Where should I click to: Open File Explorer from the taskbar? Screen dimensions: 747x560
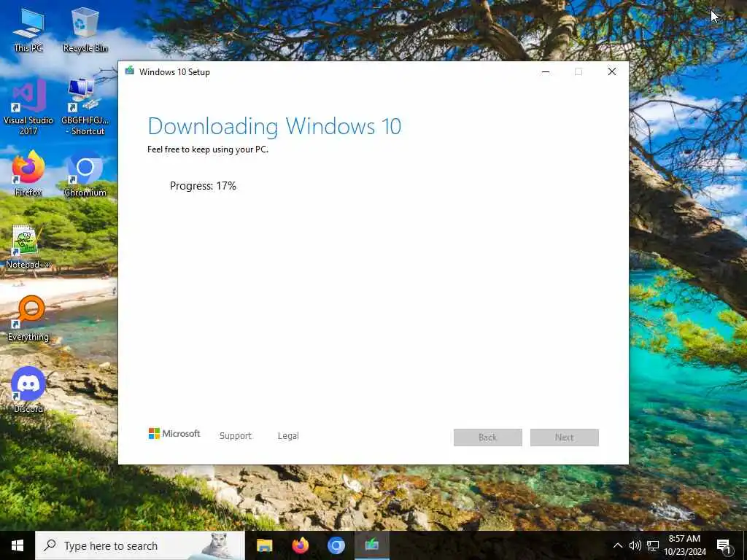(x=264, y=545)
